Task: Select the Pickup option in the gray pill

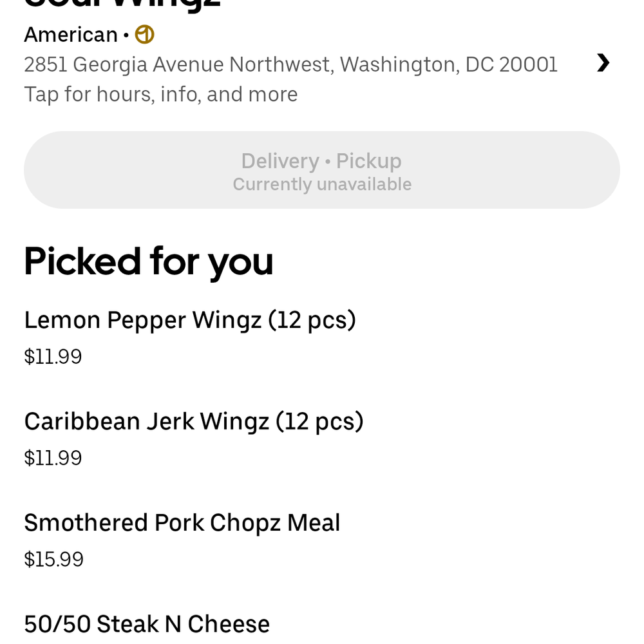Action: [x=369, y=160]
